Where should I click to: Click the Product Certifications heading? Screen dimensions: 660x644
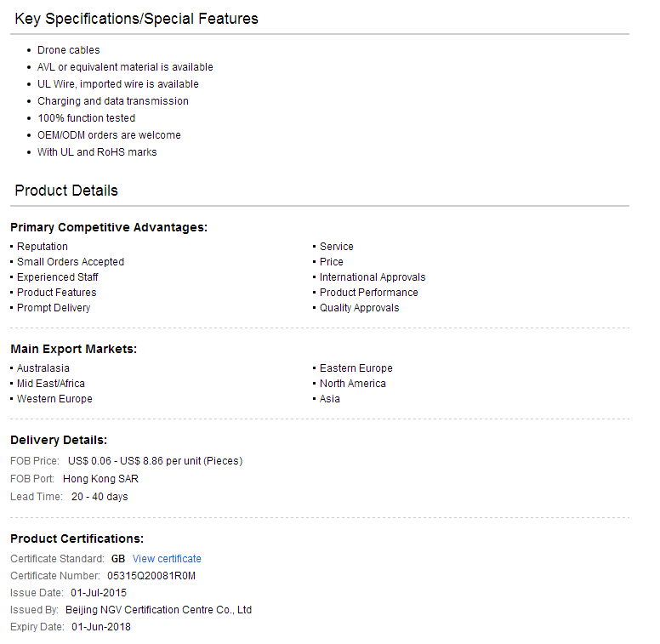pos(77,539)
